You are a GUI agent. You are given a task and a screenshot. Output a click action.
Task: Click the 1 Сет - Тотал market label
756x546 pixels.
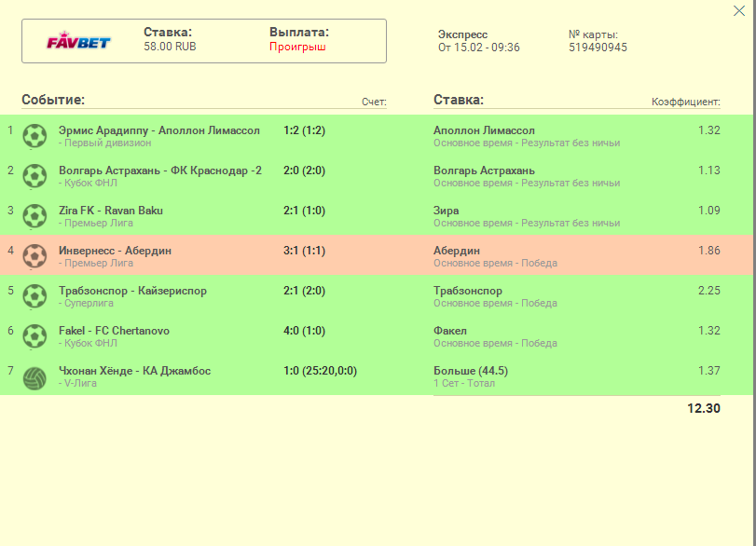click(x=464, y=383)
